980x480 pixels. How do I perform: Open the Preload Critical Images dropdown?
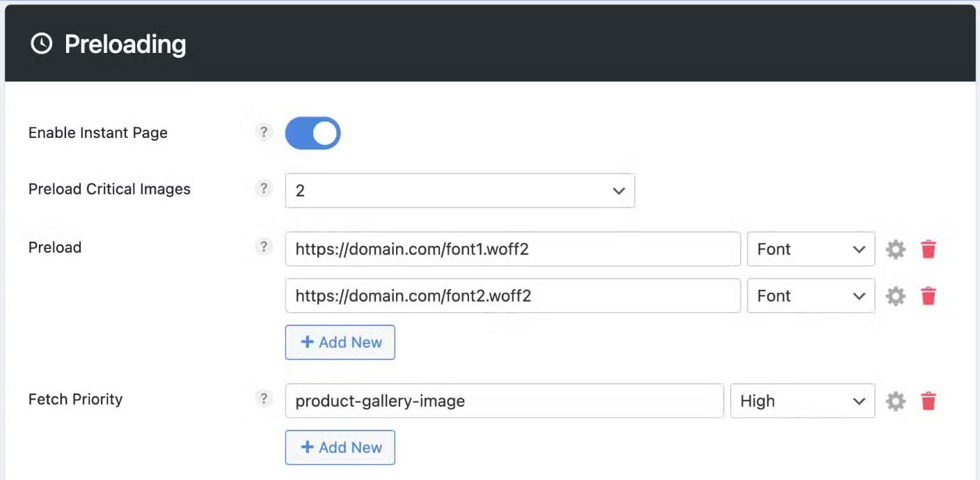pos(459,190)
